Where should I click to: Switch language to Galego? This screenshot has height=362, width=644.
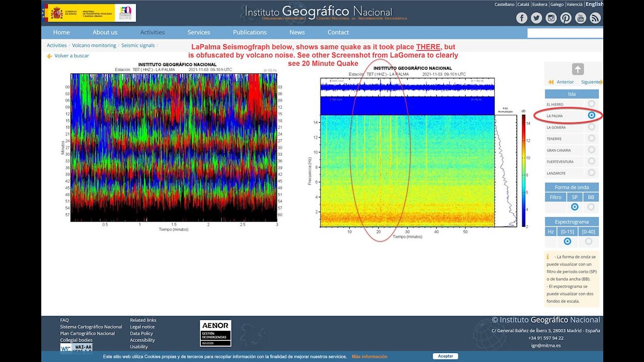point(557,5)
